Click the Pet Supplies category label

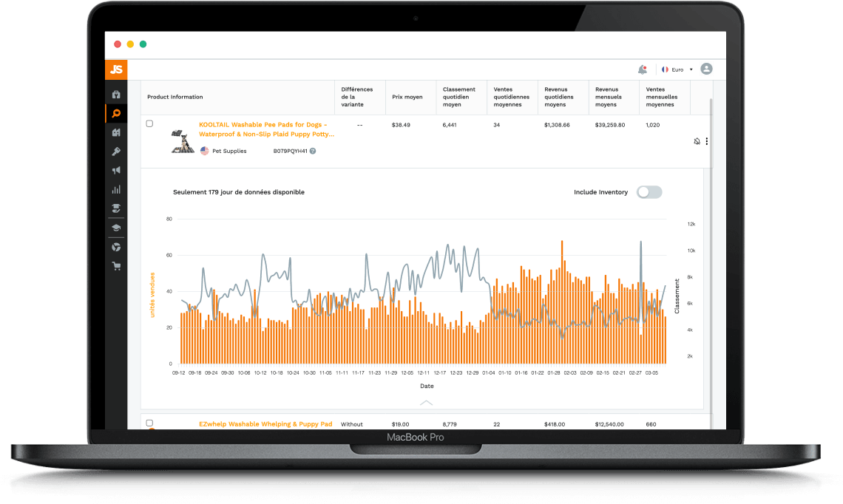point(229,151)
